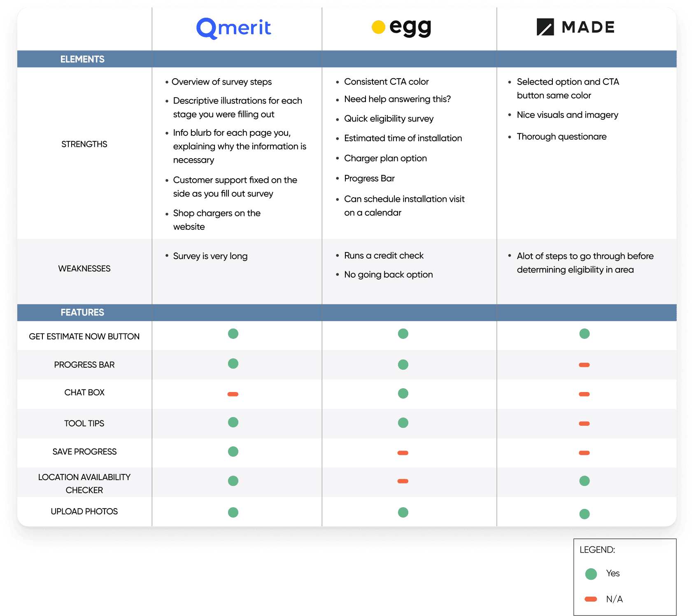694x616 pixels.
Task: Click the WEAKNESSES row label
Action: coord(84,268)
